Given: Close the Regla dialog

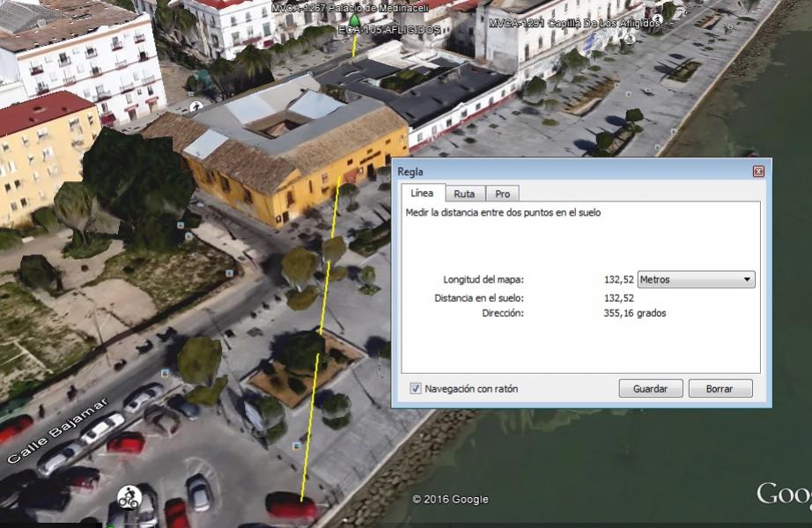Looking at the screenshot, I should [x=758, y=172].
